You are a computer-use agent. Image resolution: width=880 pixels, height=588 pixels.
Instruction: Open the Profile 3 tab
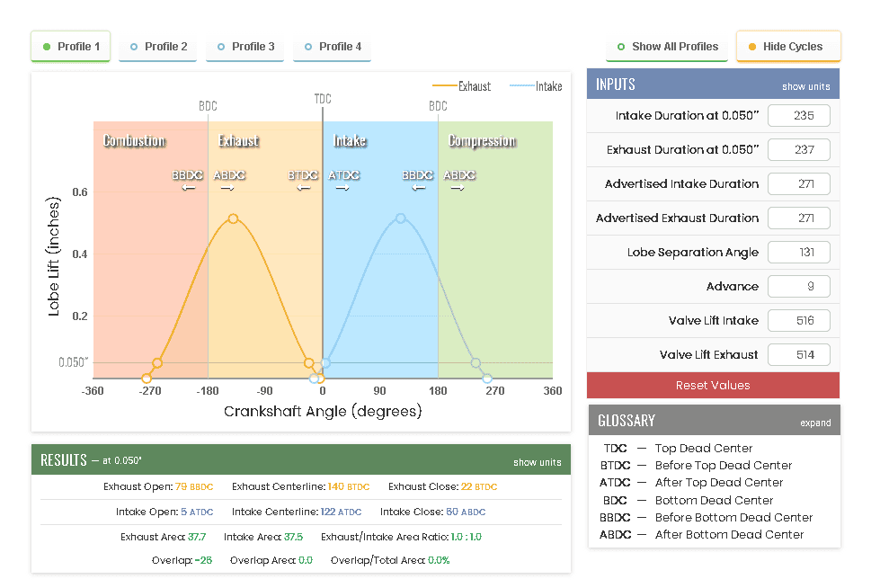pyautogui.click(x=244, y=47)
